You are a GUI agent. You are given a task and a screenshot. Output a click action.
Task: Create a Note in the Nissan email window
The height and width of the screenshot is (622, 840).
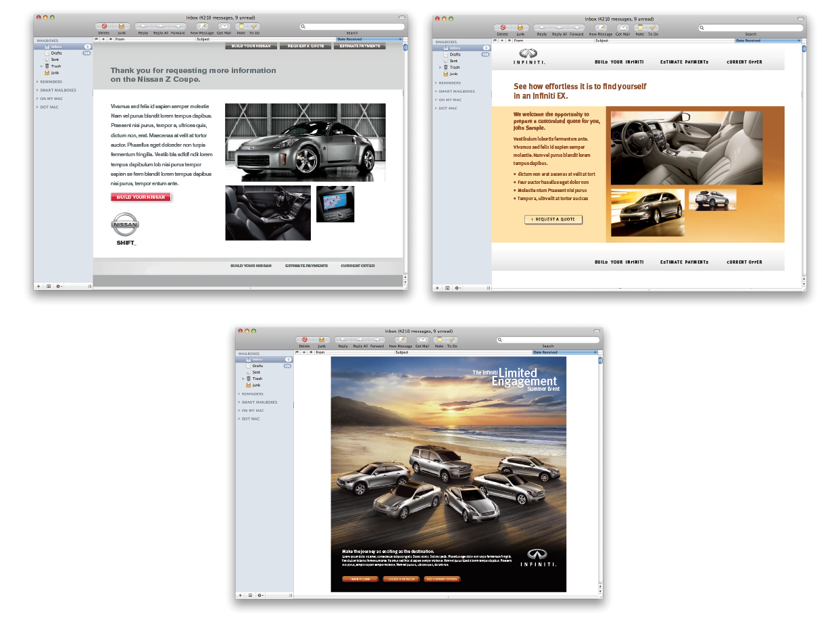click(241, 26)
